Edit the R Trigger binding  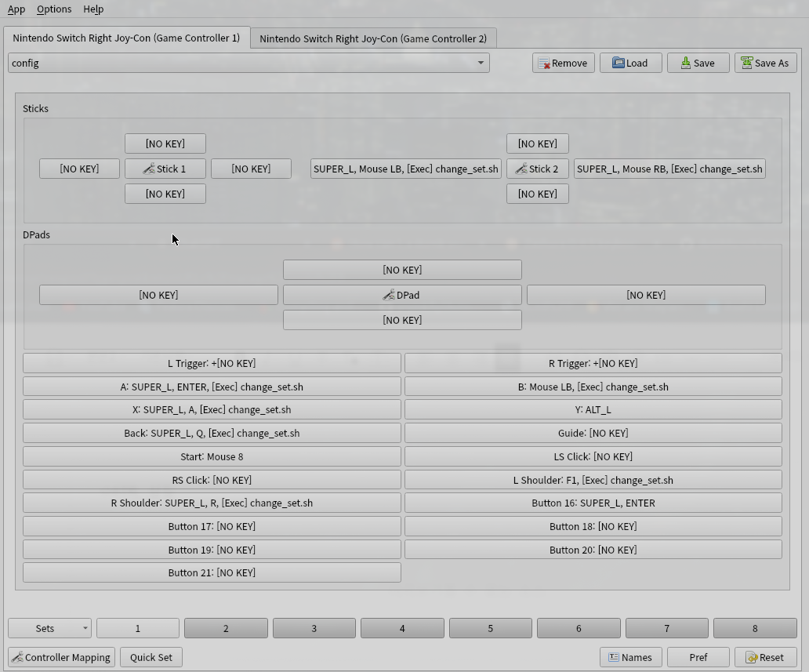click(x=593, y=363)
